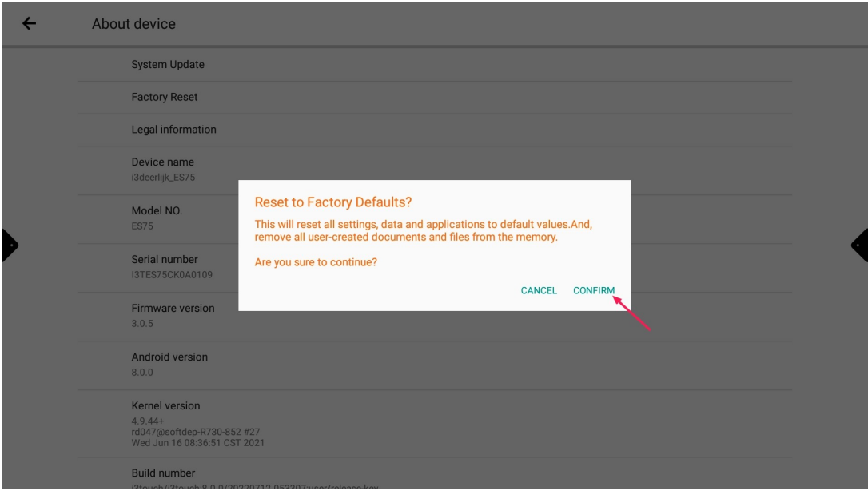868x491 pixels.
Task: Go back using the arrow icon
Action: [x=29, y=24]
